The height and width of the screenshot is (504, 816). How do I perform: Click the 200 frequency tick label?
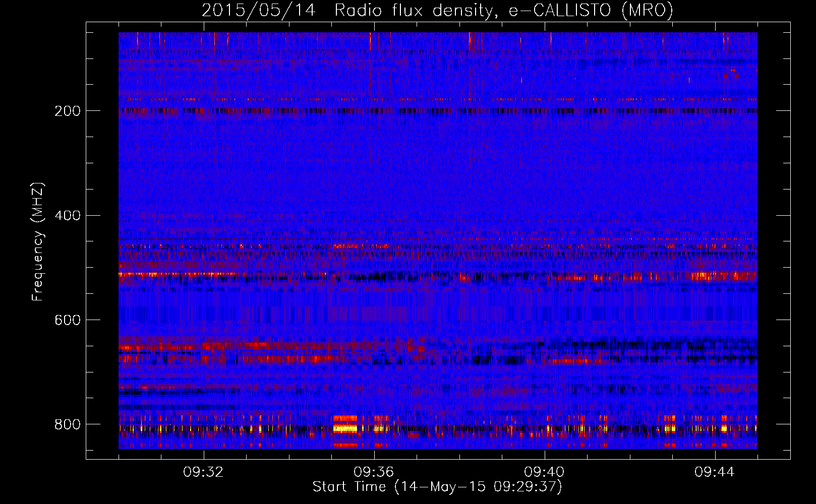pyautogui.click(x=68, y=111)
